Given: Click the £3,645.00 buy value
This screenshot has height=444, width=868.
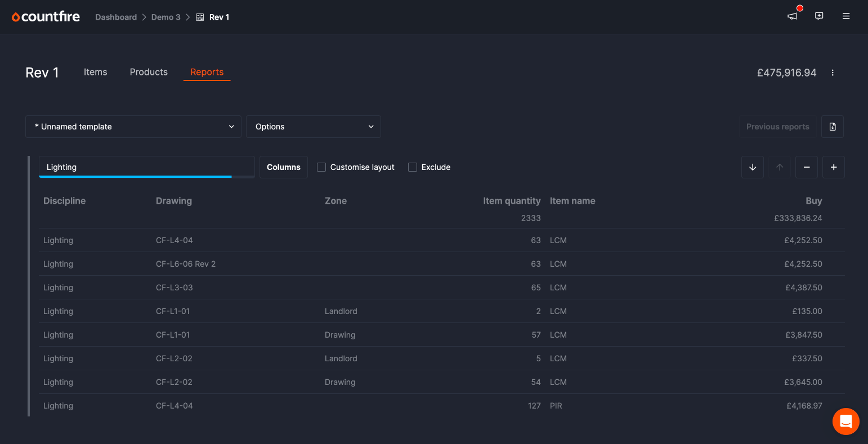Looking at the screenshot, I should (x=803, y=382).
